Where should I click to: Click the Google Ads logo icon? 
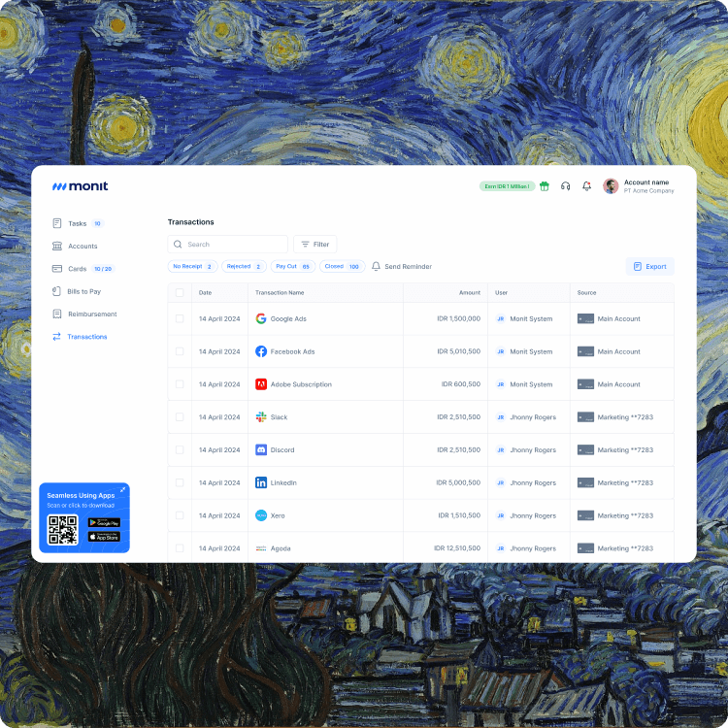pyautogui.click(x=261, y=318)
